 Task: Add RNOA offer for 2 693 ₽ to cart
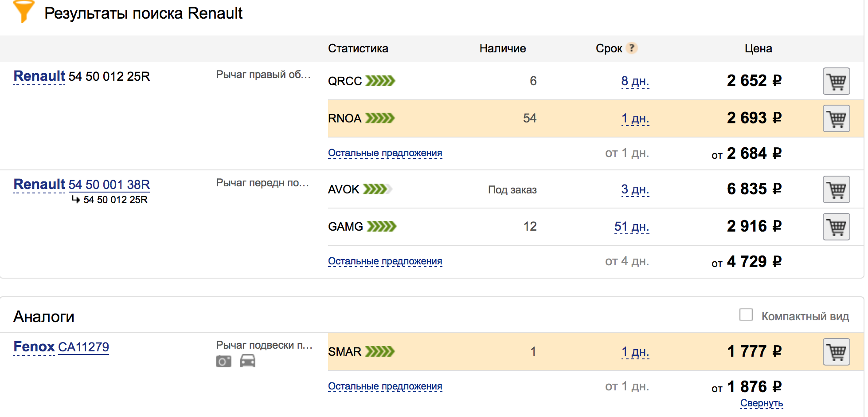tap(836, 118)
